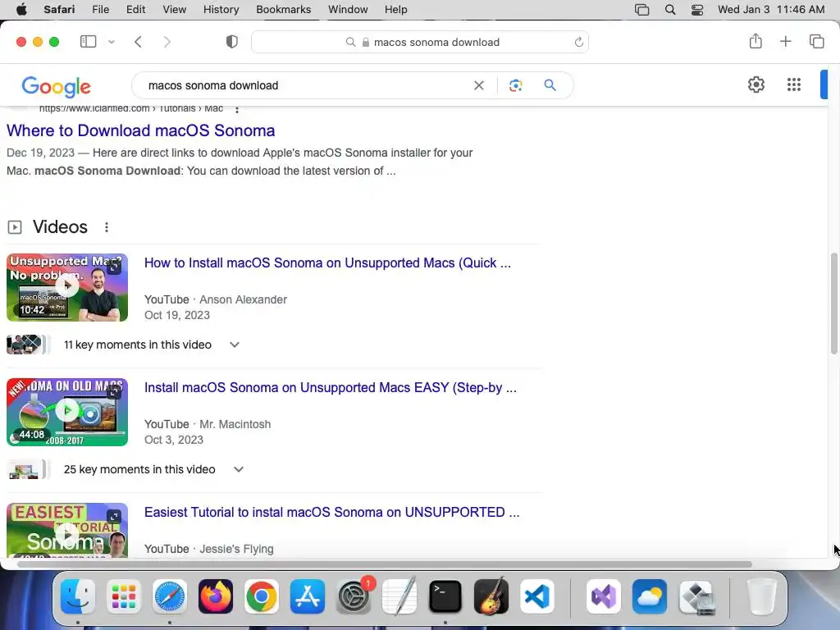The width and height of the screenshot is (840, 630).
Task: Play the Anson Alexander video thumbnail
Action: (67, 288)
